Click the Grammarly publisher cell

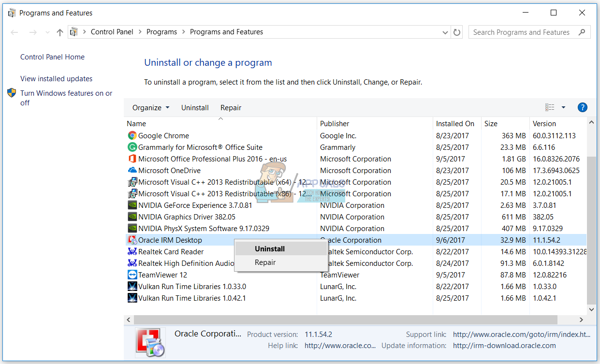(337, 147)
